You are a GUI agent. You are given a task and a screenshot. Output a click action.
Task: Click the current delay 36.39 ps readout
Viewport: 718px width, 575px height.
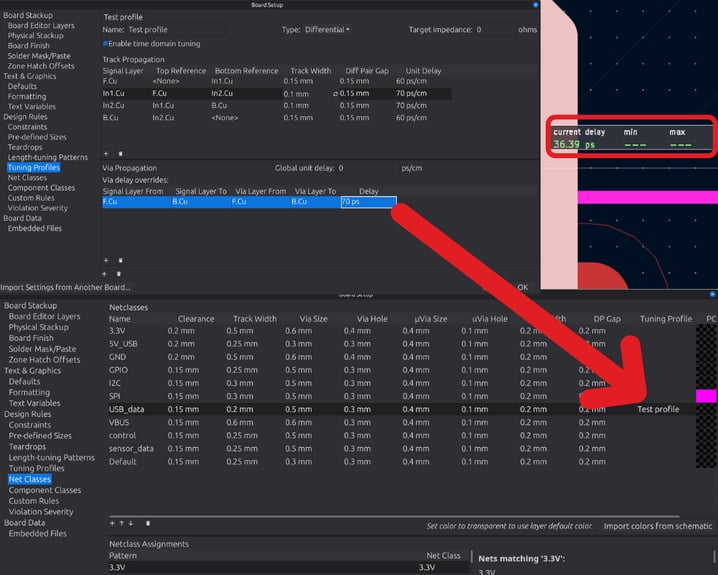tap(574, 144)
